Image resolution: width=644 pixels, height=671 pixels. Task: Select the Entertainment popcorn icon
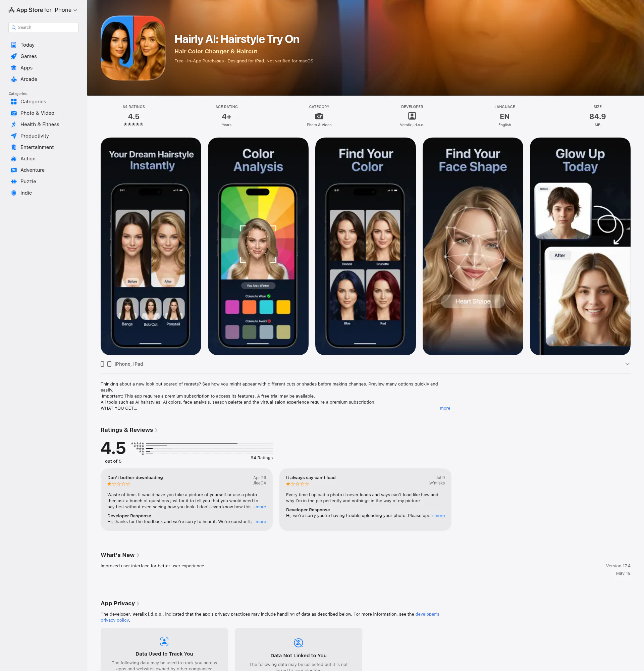(x=14, y=147)
